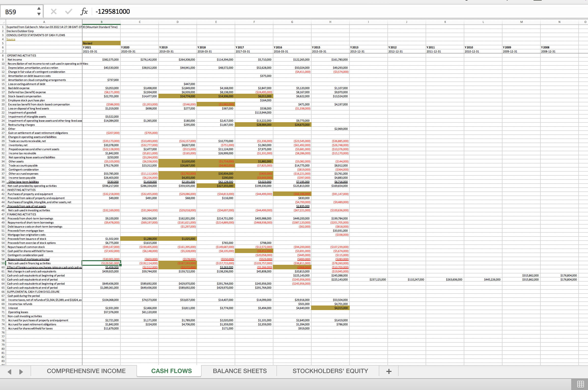This screenshot has height=390, width=588.
Task: Switch to the BALANCE SHEETS tab
Action: 240,371
